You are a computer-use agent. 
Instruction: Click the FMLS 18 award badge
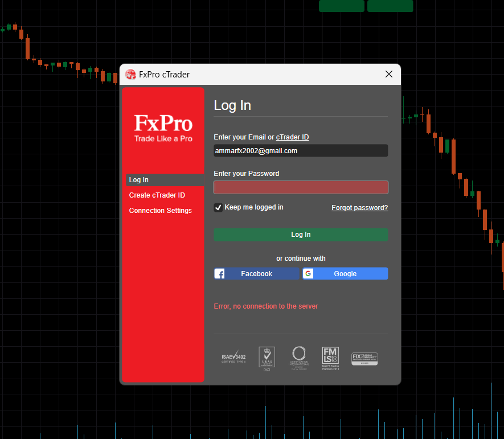[x=330, y=358]
